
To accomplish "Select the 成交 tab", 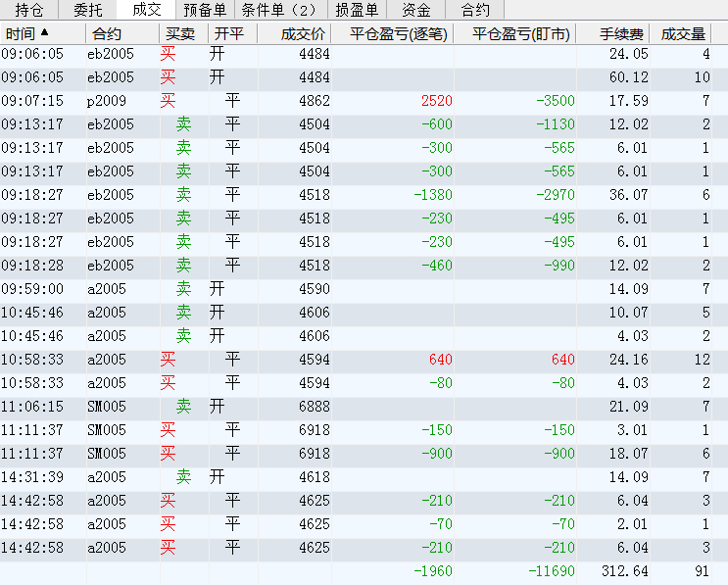I will [146, 10].
